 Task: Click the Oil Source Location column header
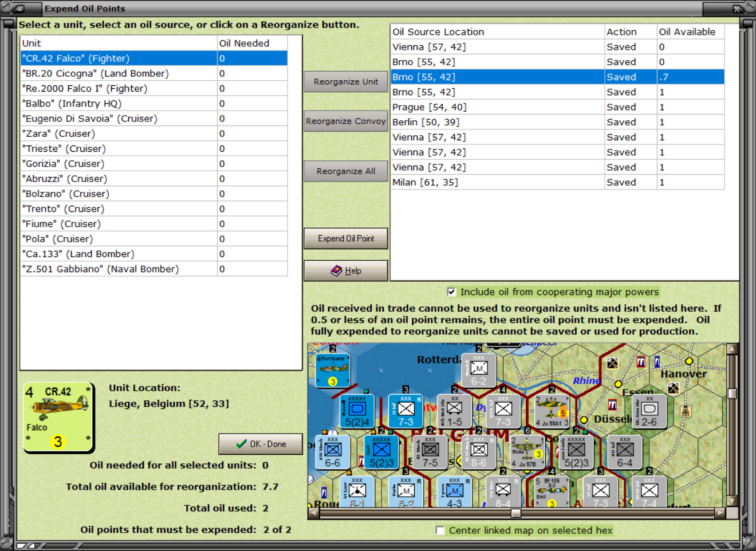point(497,32)
